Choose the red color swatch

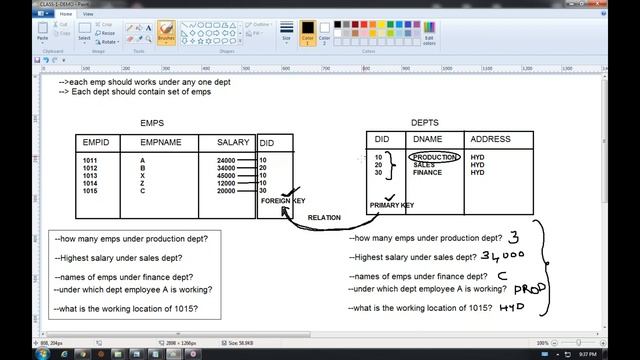click(x=364, y=24)
